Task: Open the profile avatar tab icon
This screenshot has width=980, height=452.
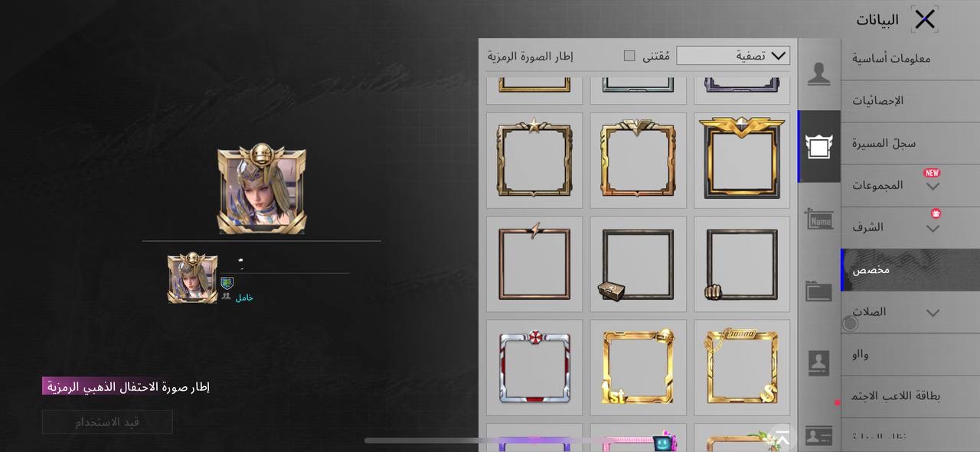Action: (818, 74)
